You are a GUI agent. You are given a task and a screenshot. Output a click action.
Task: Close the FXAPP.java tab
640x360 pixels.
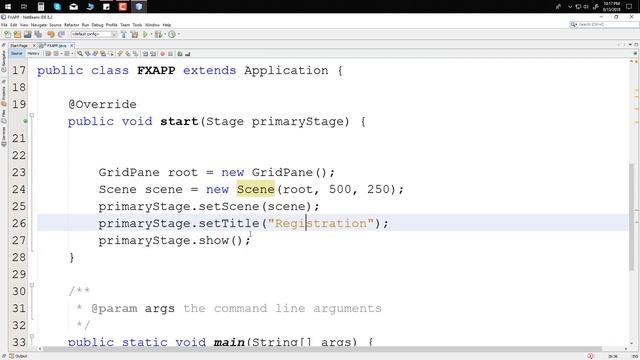(x=71, y=46)
